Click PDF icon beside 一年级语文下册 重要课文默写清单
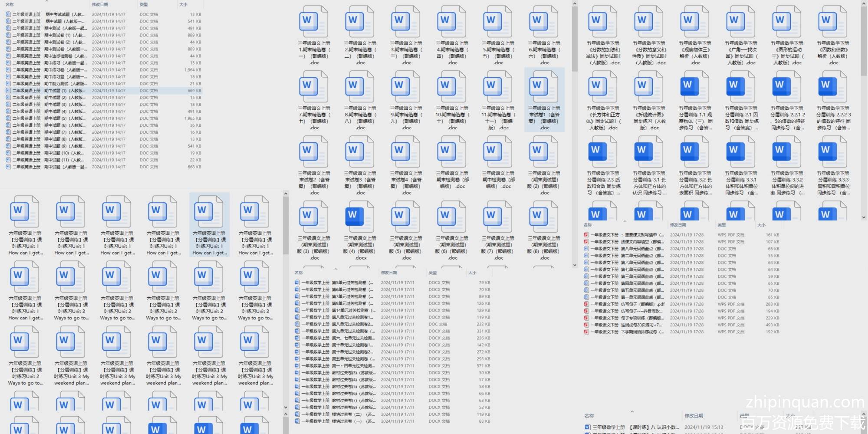Viewport: 868px width, 434px height. click(586, 235)
